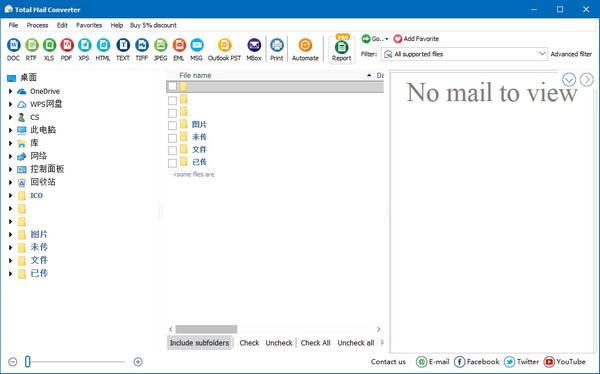Convert mails to HTML icon
600x374 pixels.
pos(103,45)
